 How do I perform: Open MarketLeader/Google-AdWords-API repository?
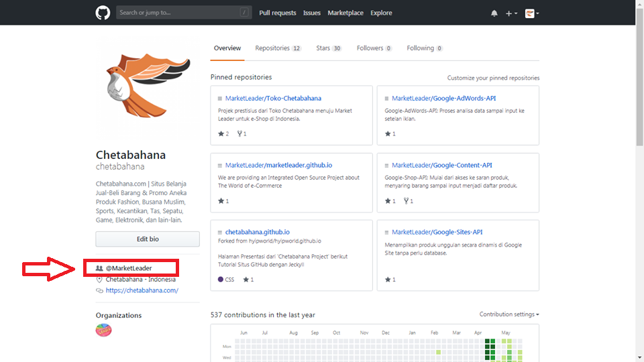(443, 98)
